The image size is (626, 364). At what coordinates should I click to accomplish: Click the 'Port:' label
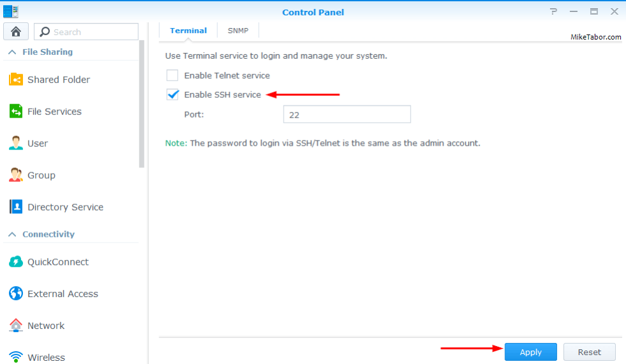point(194,114)
